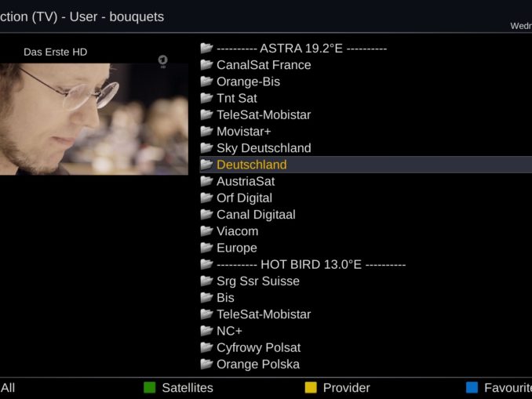The image size is (532, 399).
Task: Click the folder icon next to Tnt Sat
Action: [x=206, y=98]
